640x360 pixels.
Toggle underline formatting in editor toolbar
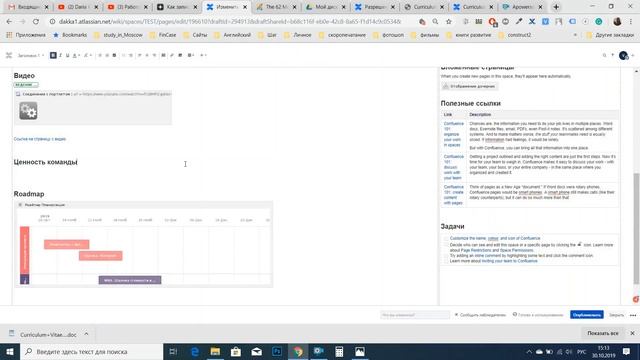[x=67, y=55]
